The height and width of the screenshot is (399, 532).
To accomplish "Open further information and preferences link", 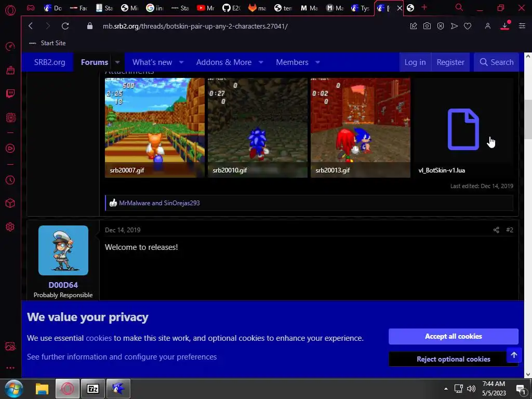I will click(x=122, y=357).
